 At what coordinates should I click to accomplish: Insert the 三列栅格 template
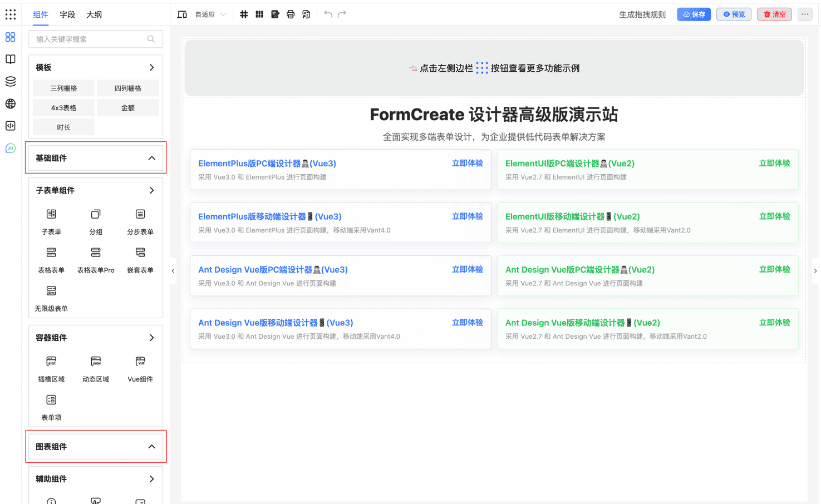point(63,88)
